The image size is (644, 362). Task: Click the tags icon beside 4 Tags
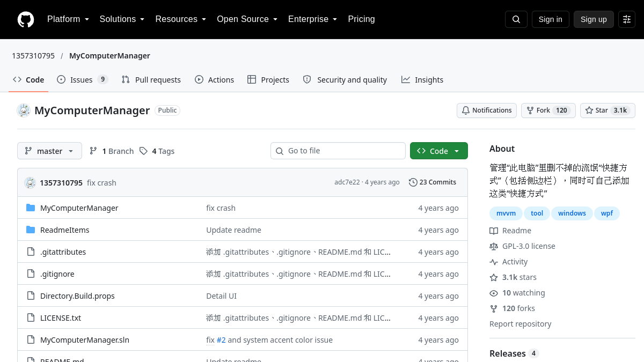click(143, 151)
